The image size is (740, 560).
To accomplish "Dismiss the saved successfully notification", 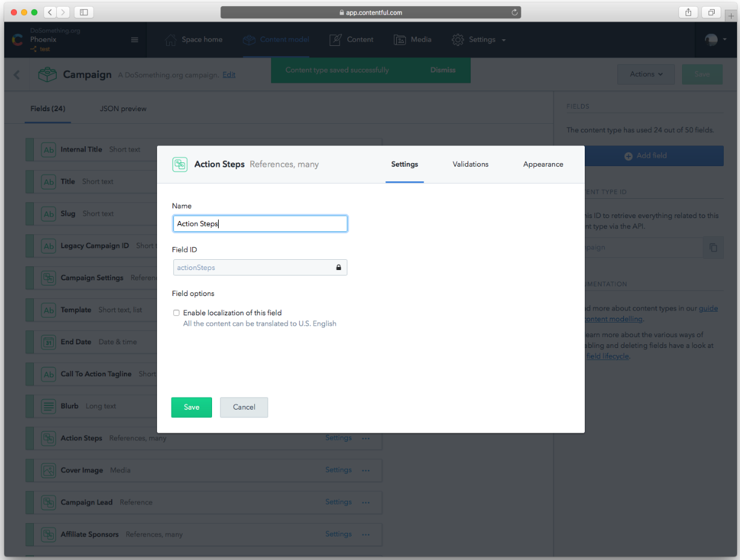I will tap(443, 70).
